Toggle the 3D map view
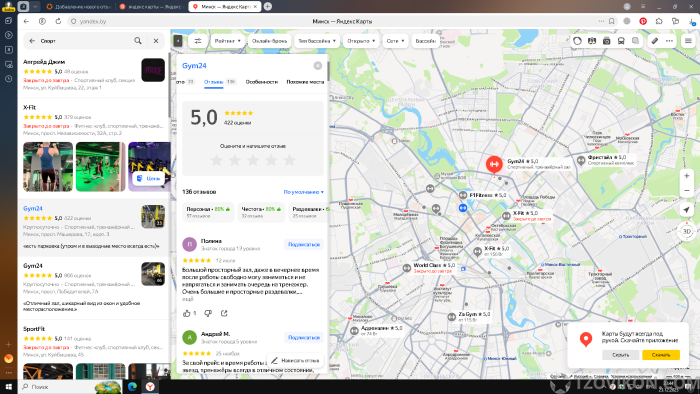The image size is (700, 394). click(687, 231)
